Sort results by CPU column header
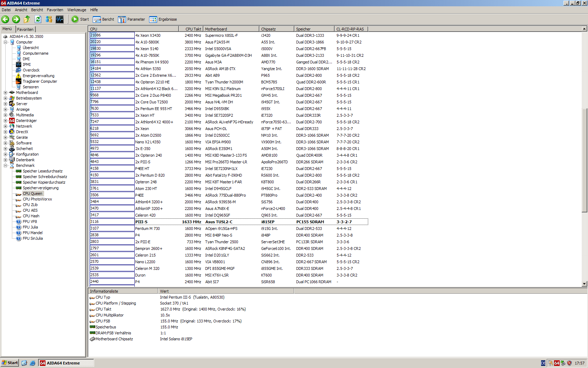 pos(134,29)
